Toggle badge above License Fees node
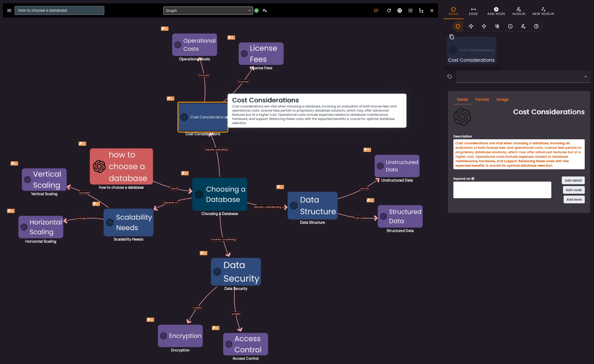The image size is (594, 364). (231, 38)
